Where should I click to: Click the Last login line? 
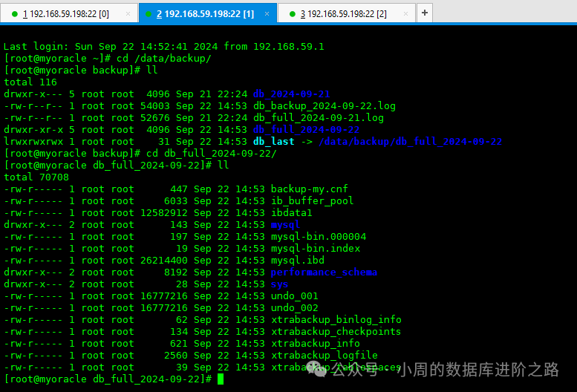pyautogui.click(x=164, y=46)
